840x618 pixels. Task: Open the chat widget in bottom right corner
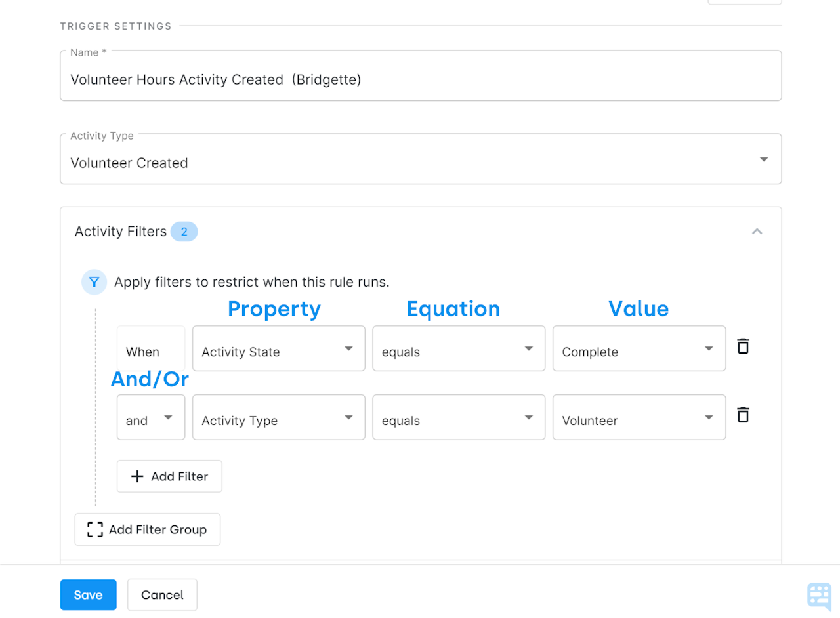(x=818, y=594)
